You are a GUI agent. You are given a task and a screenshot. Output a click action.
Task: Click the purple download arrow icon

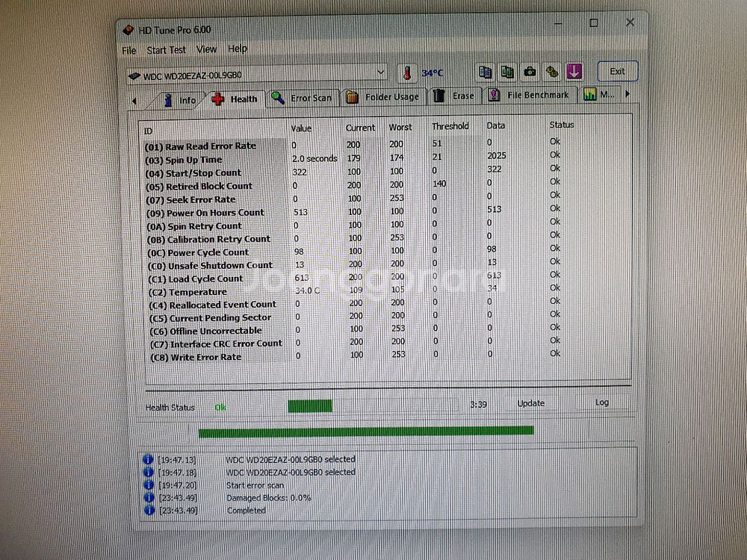click(x=574, y=72)
